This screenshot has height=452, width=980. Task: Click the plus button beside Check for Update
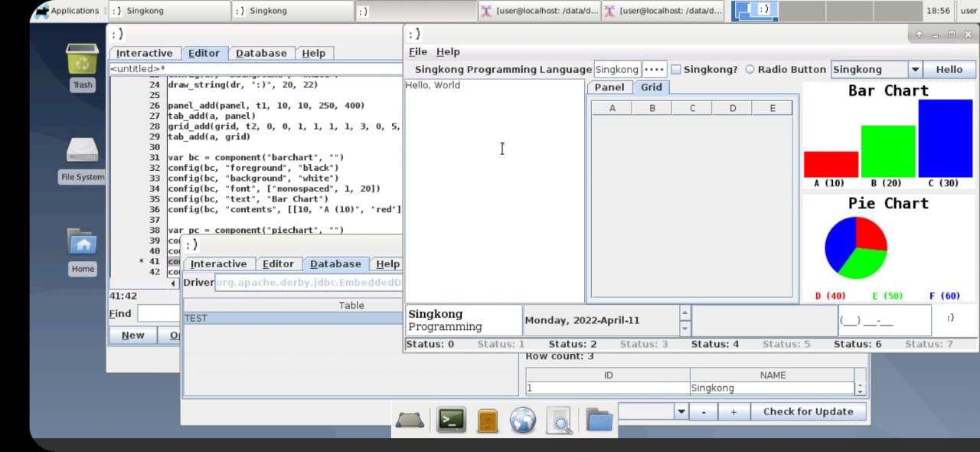coord(733,411)
